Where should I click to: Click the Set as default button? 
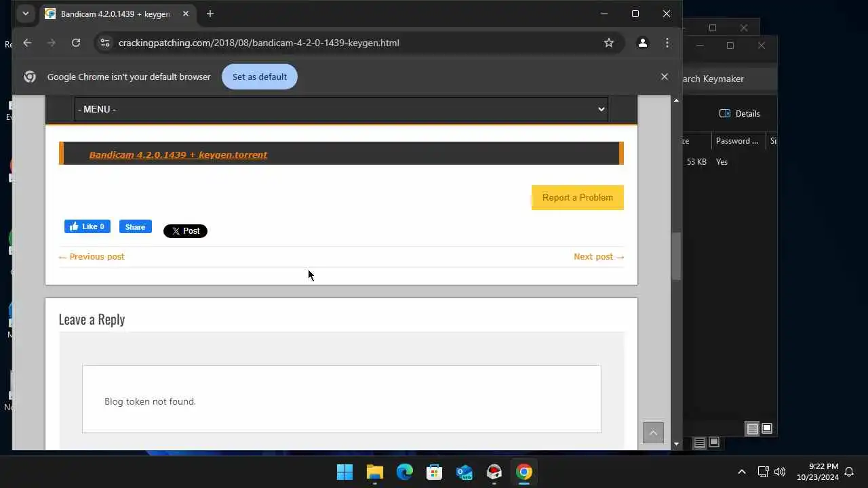[x=260, y=77]
